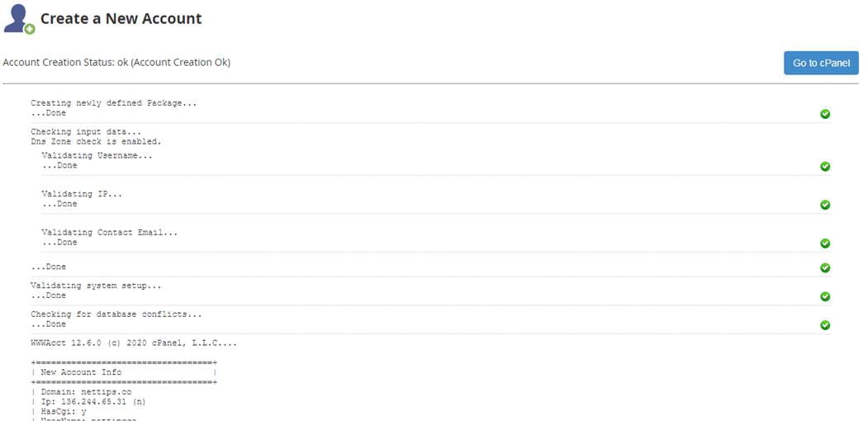The height and width of the screenshot is (421, 868).
Task: Click the green check for Validating Contact Email
Action: coord(824,244)
